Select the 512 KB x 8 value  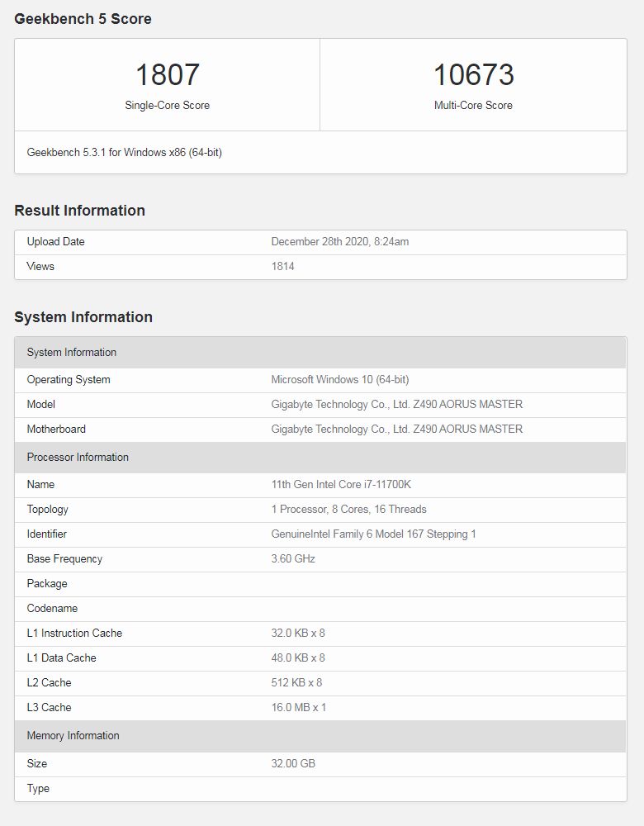[x=297, y=683]
